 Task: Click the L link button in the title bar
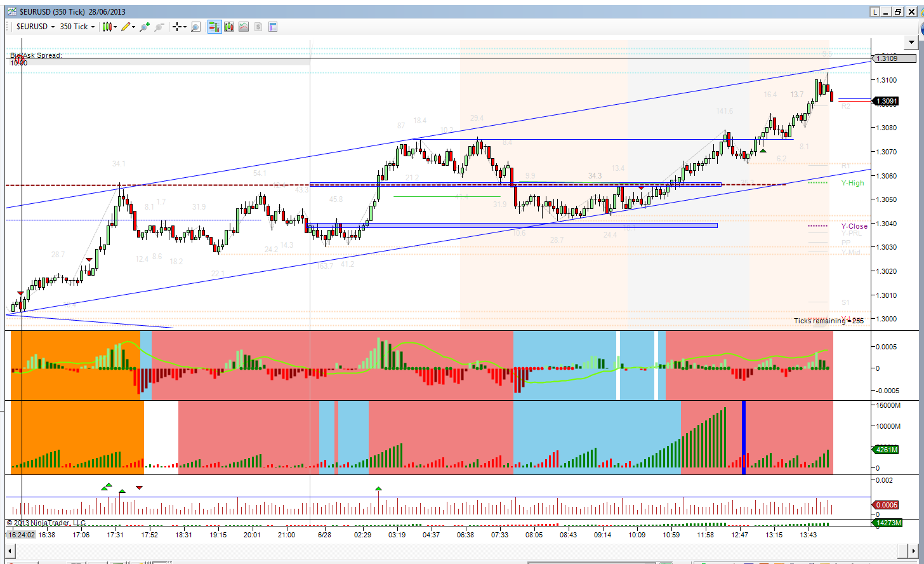point(874,12)
